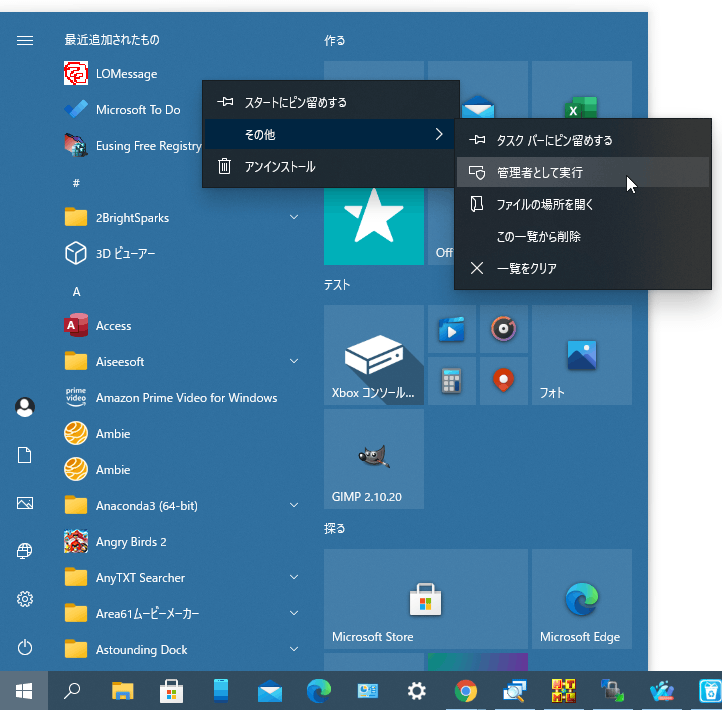Click the テスト group title
Image resolution: width=722 pixels, height=710 pixels.
click(x=337, y=285)
